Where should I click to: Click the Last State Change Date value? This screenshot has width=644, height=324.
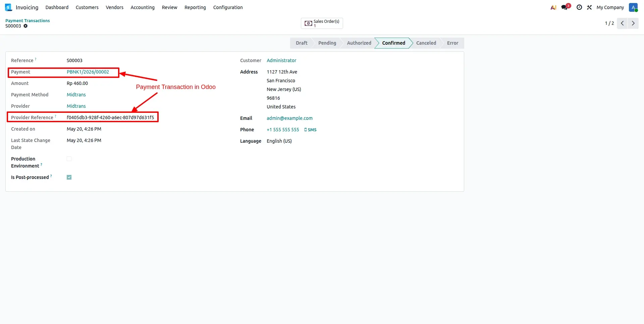[x=84, y=140]
